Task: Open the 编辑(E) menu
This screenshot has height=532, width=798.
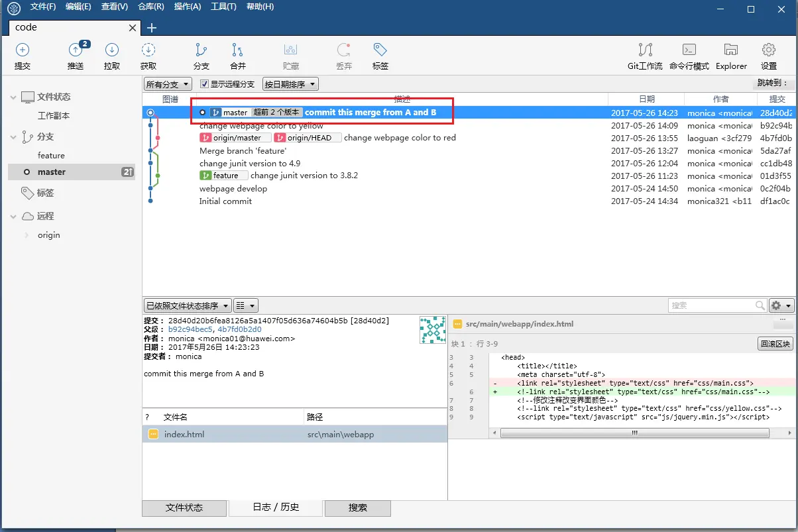Action: click(78, 6)
